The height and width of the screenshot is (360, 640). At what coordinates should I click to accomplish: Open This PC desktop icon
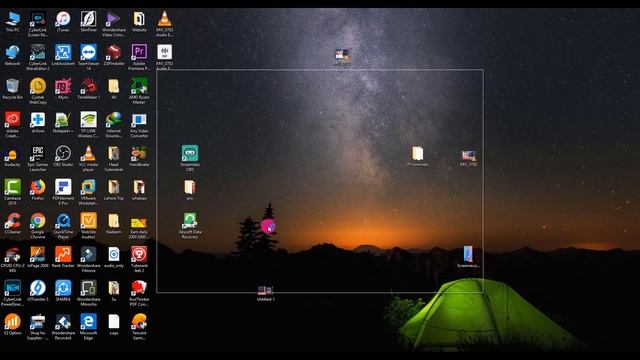point(13,22)
